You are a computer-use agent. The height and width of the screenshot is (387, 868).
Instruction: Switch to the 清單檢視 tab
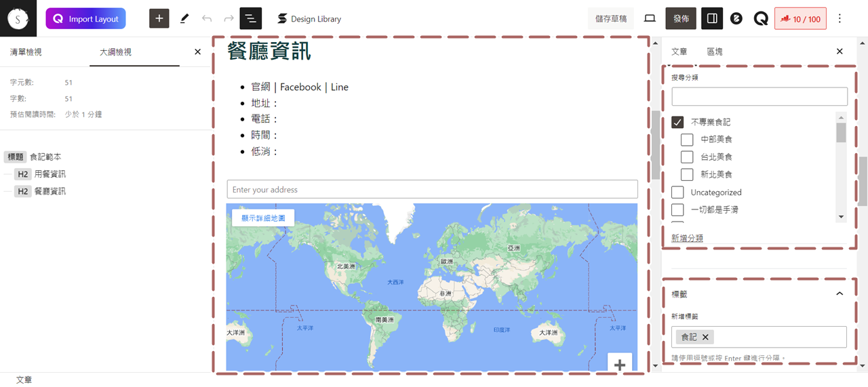click(26, 52)
